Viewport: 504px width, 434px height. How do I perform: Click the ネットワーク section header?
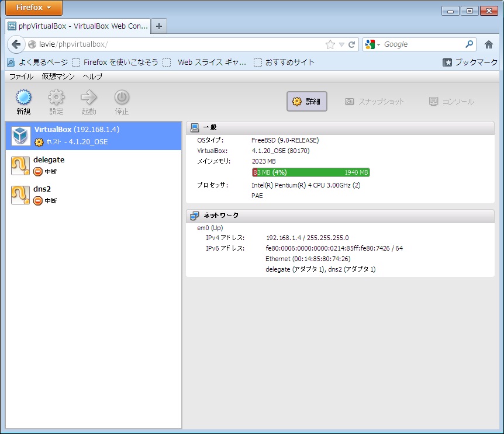pyautogui.click(x=340, y=216)
